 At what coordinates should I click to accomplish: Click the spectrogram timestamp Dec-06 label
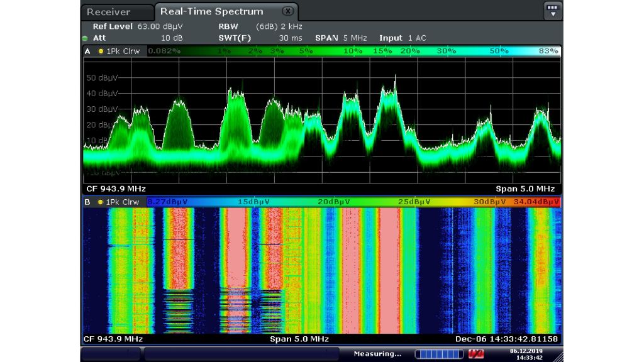tap(507, 339)
